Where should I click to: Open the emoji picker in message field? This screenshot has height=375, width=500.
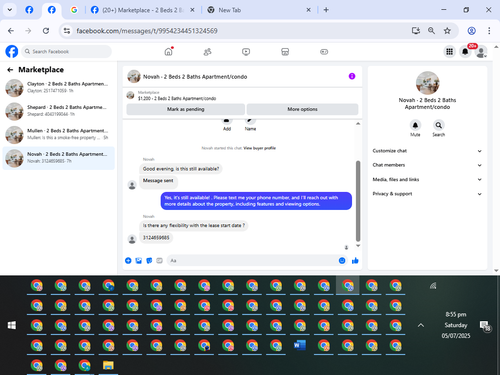342,261
